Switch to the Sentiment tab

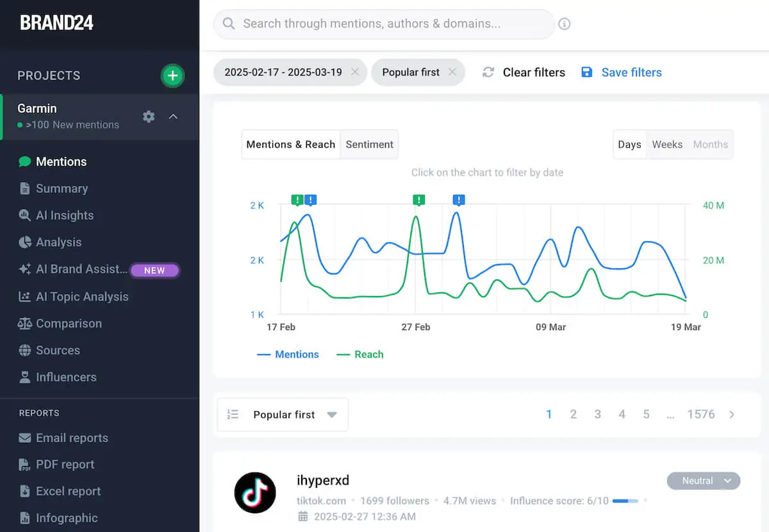[x=369, y=144]
